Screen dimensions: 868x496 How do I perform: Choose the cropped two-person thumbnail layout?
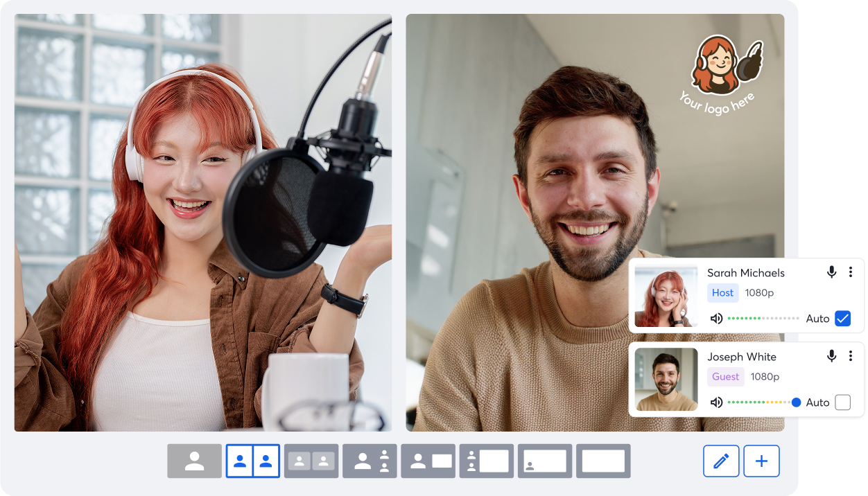tap(311, 461)
